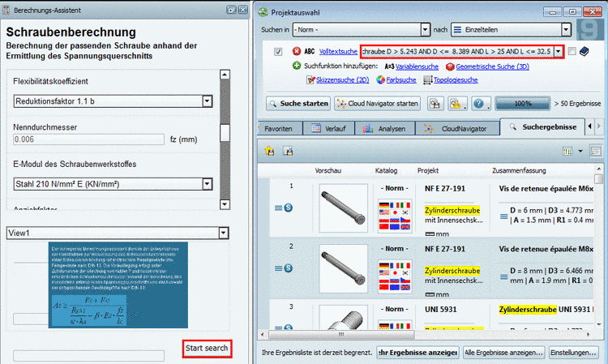This screenshot has height=364, width=608.
Task: Click the Skizzensuche (2D) link
Action: (x=342, y=80)
